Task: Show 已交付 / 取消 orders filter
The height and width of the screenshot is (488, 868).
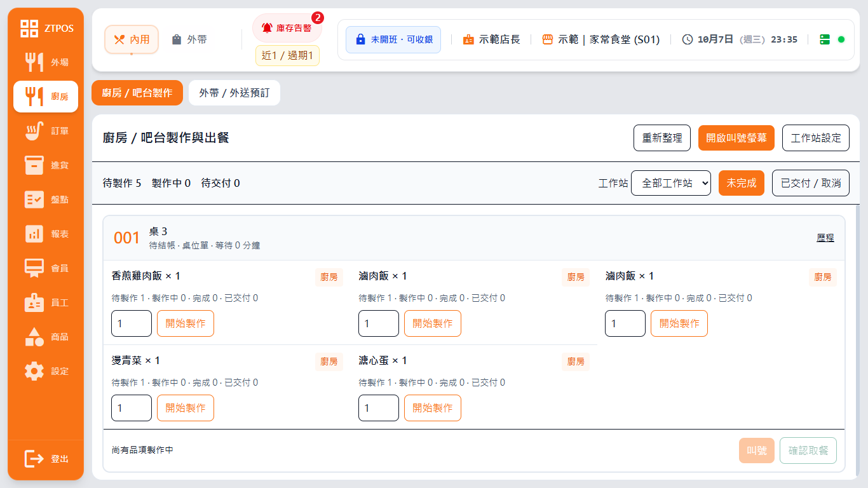Action: click(811, 183)
